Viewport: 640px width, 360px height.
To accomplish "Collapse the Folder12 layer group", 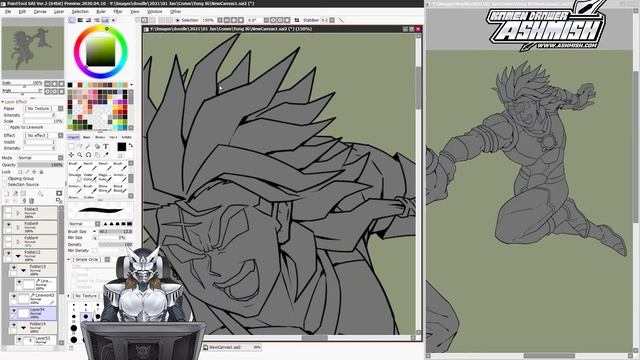I will pyautogui.click(x=18, y=256).
